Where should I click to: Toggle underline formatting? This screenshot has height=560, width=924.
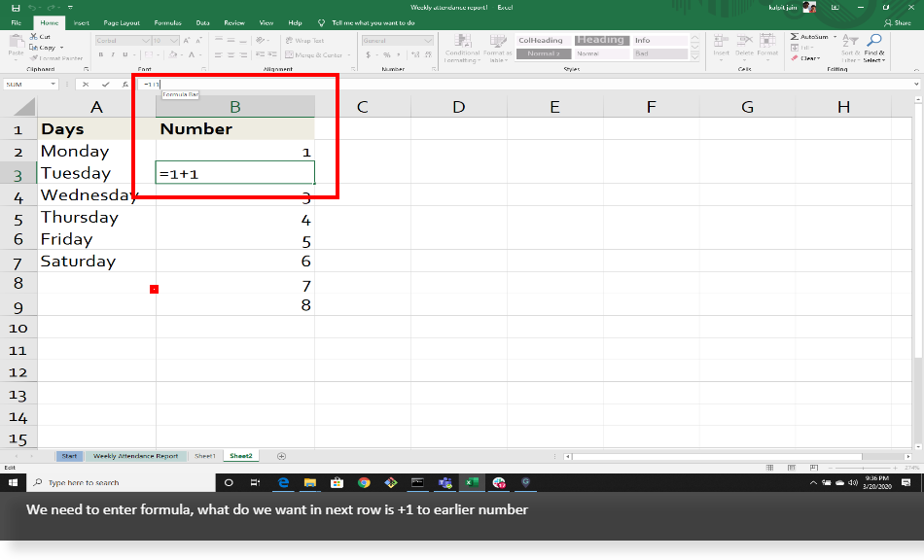click(125, 53)
